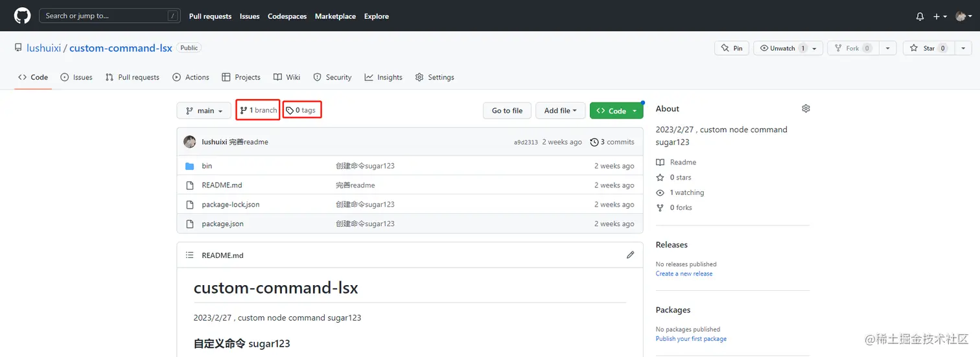Open the Wiki tab
The width and height of the screenshot is (980, 357).
point(286,77)
